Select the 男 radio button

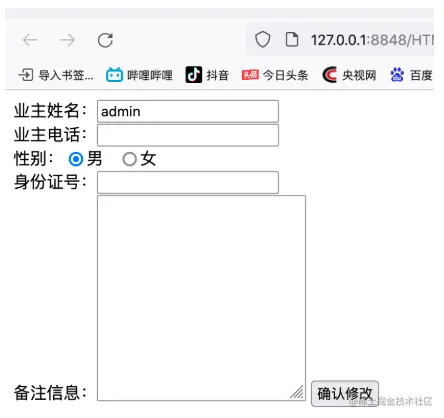tap(76, 159)
